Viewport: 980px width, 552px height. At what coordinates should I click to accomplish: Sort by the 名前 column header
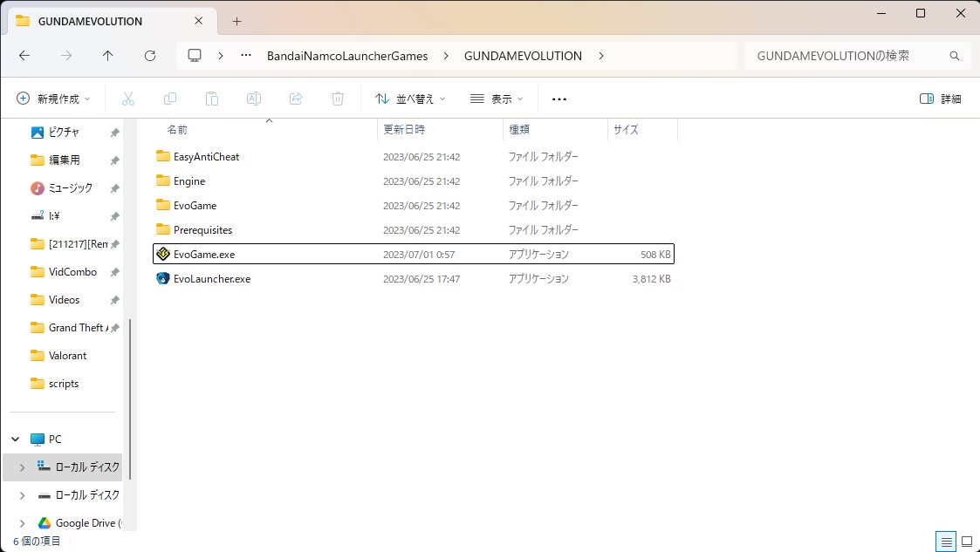pos(265,129)
